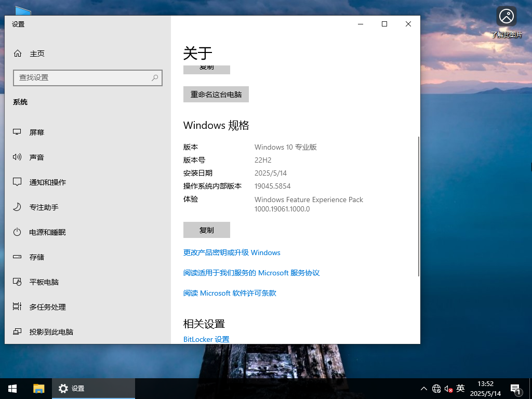The width and height of the screenshot is (532, 399).
Task: Open notifications from the taskbar corner
Action: coord(516,388)
